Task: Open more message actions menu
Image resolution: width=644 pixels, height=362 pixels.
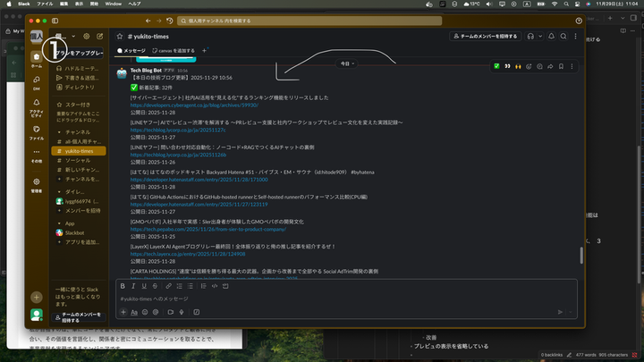Action: [x=572, y=66]
